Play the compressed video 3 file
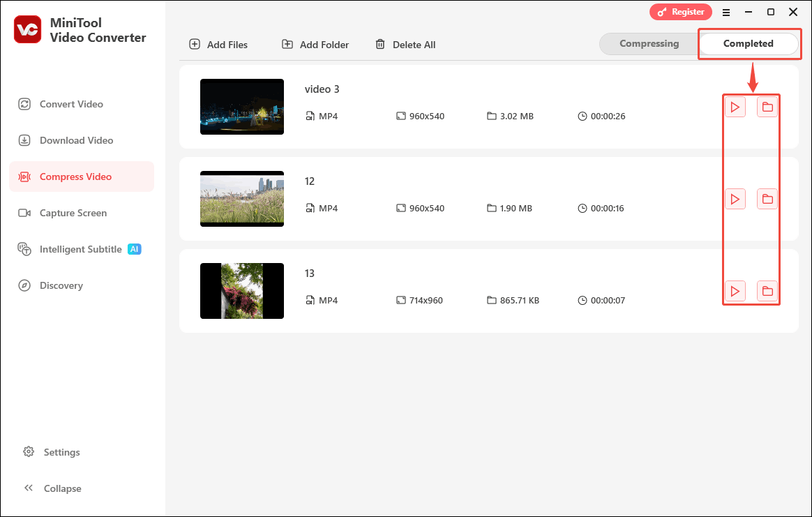Image resolution: width=812 pixels, height=517 pixels. coord(735,107)
